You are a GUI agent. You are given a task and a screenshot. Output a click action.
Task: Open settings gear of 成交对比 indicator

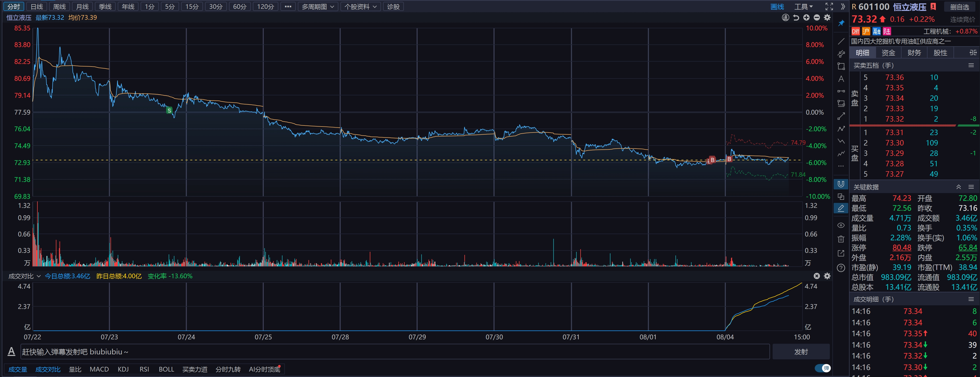click(x=827, y=276)
